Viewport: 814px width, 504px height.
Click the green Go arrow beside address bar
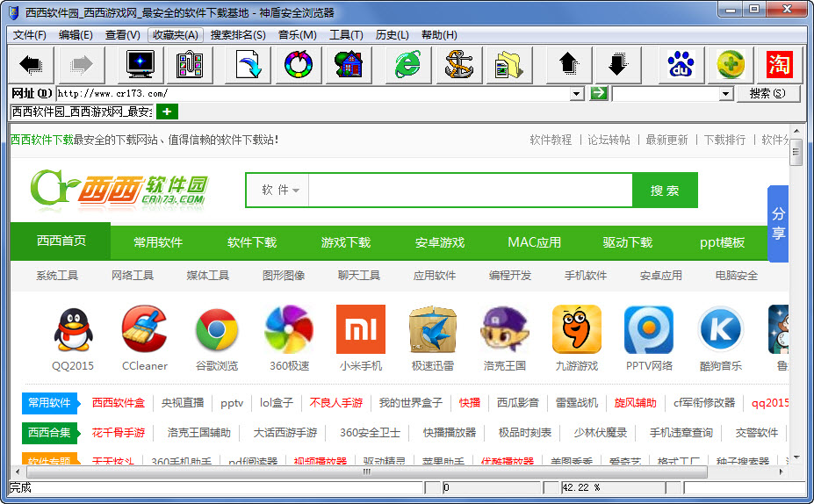(x=599, y=93)
